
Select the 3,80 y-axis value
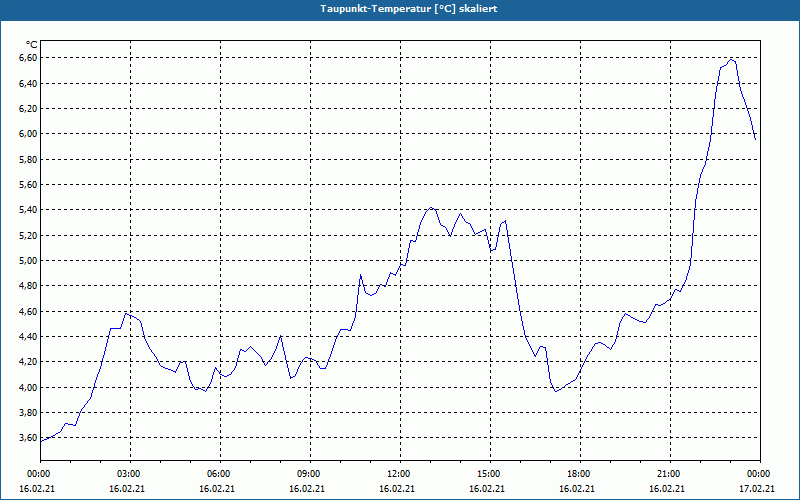tap(28, 412)
